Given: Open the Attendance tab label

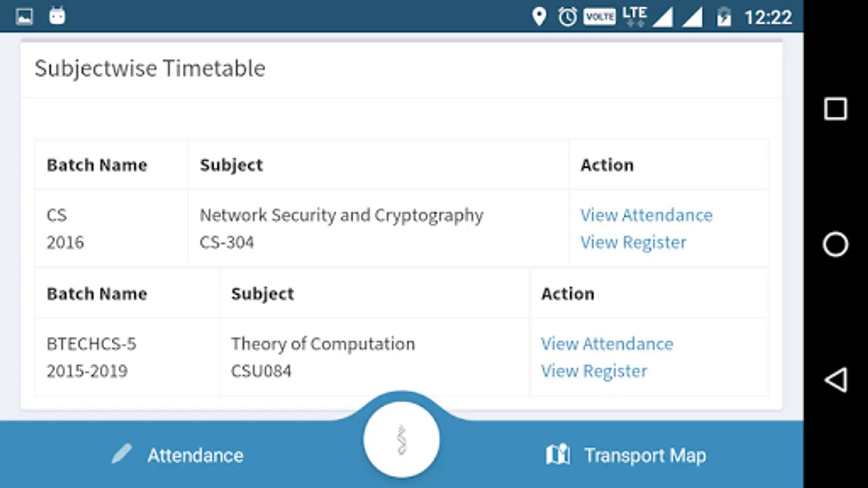Looking at the screenshot, I should tap(195, 455).
